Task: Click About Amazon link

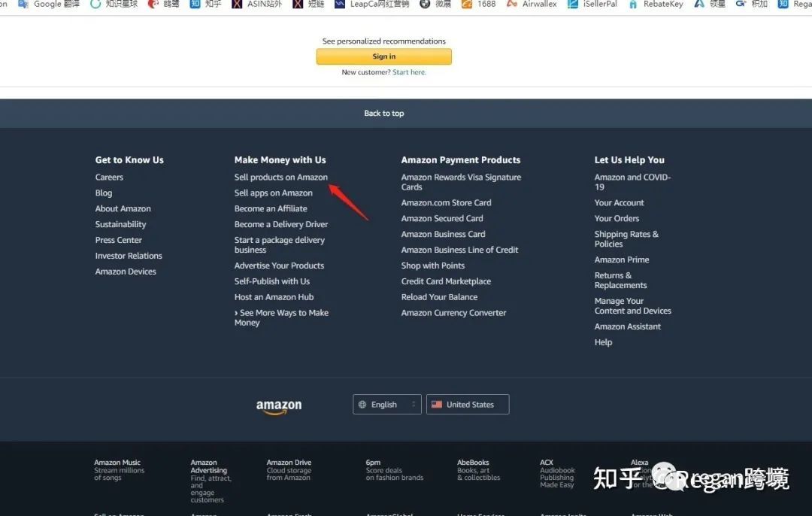Action: (123, 208)
